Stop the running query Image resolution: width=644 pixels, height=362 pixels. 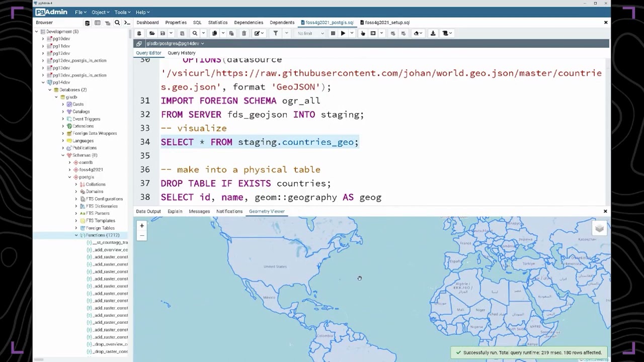point(333,33)
